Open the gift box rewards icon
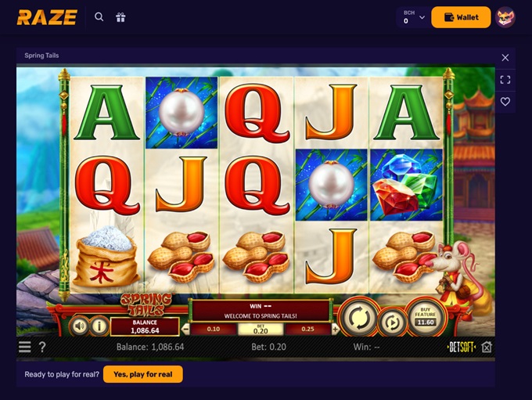Image resolution: width=532 pixels, height=400 pixels. click(120, 17)
